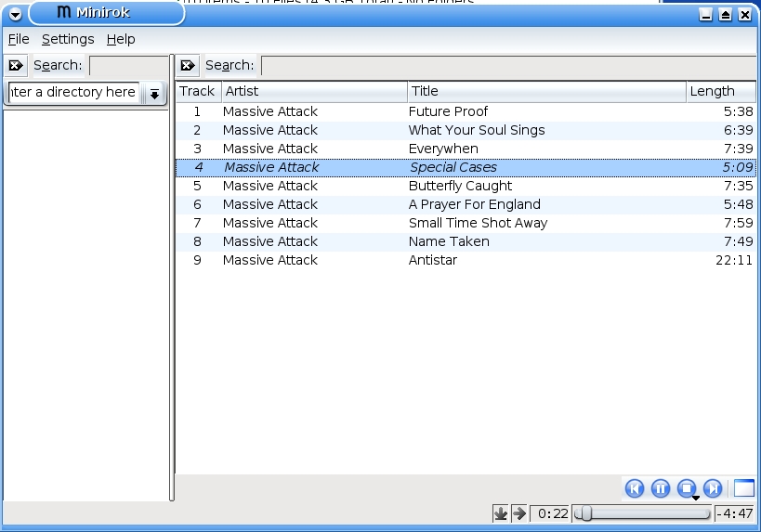Click the playlist Search input field
The image size is (761, 532).
(507, 65)
